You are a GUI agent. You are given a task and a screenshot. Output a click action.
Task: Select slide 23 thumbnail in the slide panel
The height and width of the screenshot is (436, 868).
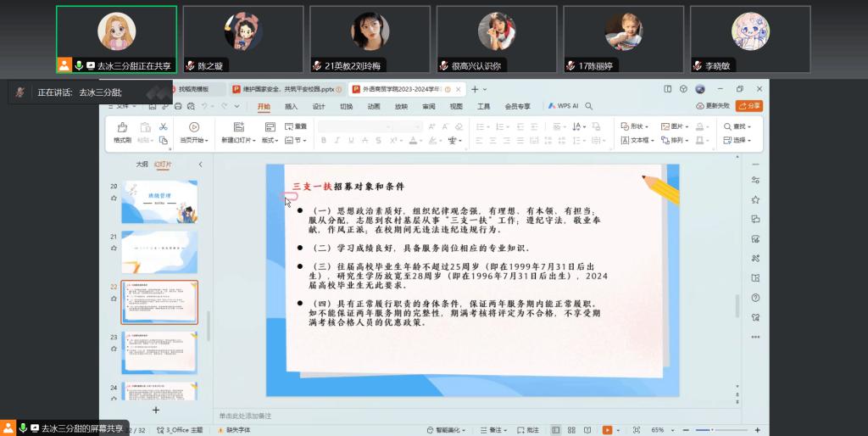(x=159, y=352)
